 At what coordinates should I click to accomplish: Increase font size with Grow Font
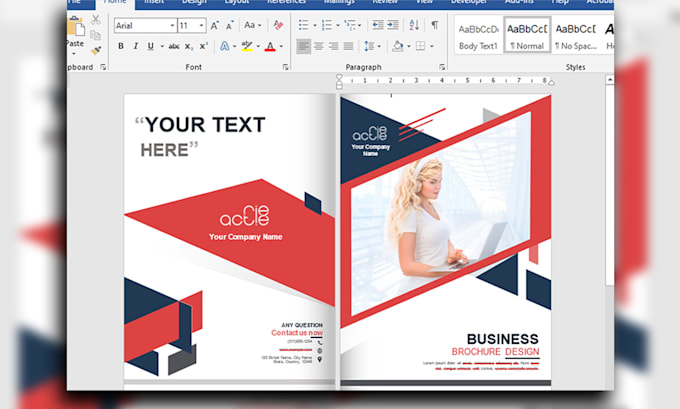tap(215, 26)
